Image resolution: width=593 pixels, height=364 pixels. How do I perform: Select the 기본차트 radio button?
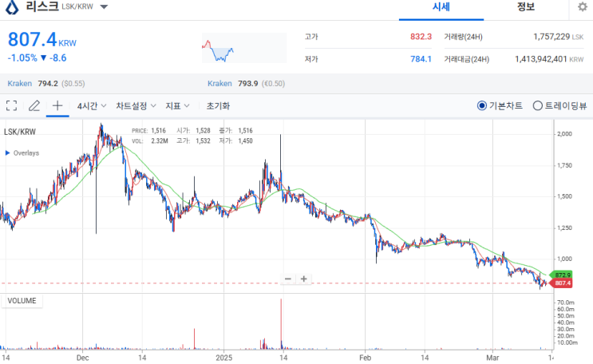[x=481, y=105]
